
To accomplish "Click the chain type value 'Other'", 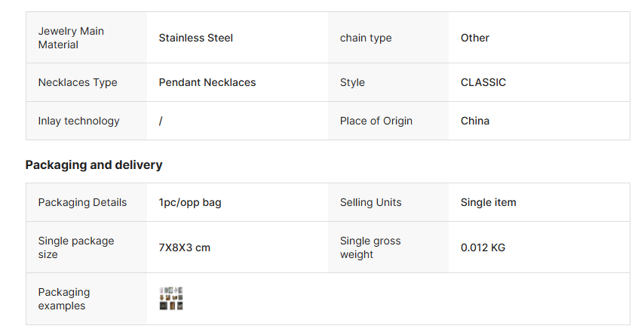I will coord(474,38).
